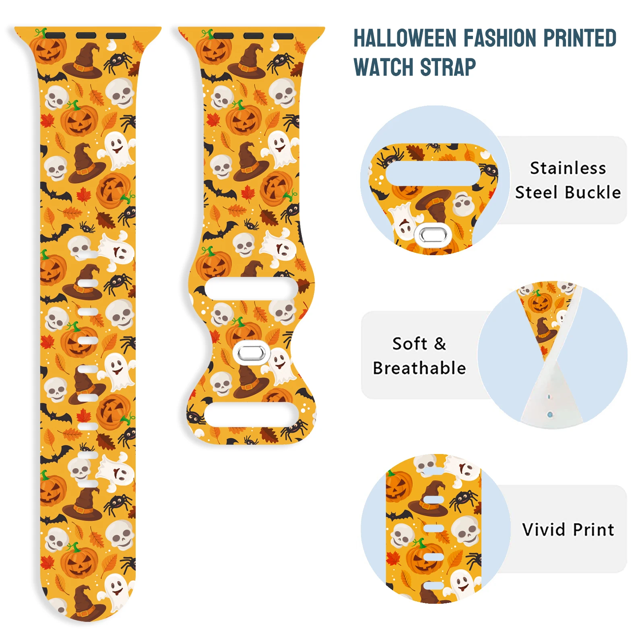Select the Soft & Breathable label
Viewport: 644px width, 644px height.
pyautogui.click(x=419, y=355)
